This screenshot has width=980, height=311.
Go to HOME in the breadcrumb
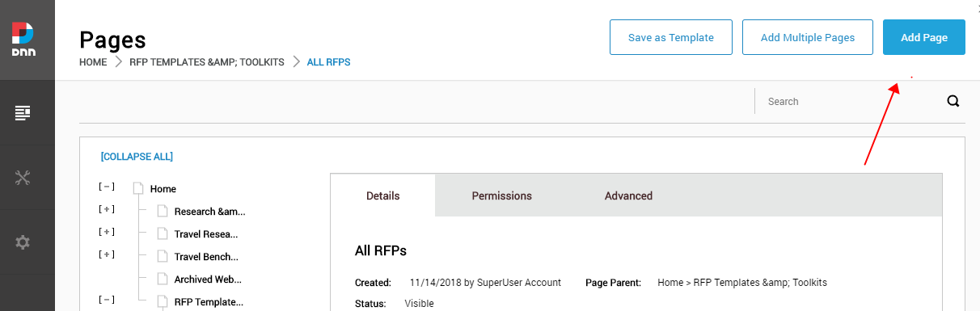click(x=93, y=61)
